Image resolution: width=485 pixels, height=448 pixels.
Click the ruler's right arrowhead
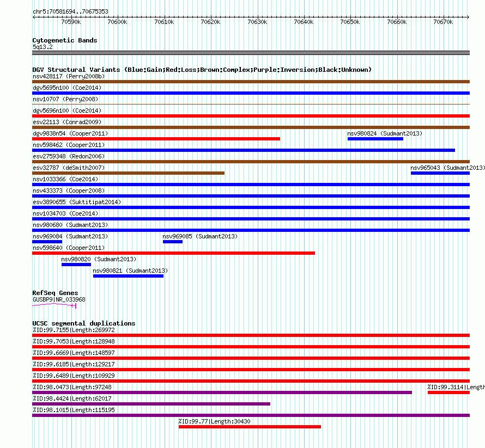tap(468, 17)
